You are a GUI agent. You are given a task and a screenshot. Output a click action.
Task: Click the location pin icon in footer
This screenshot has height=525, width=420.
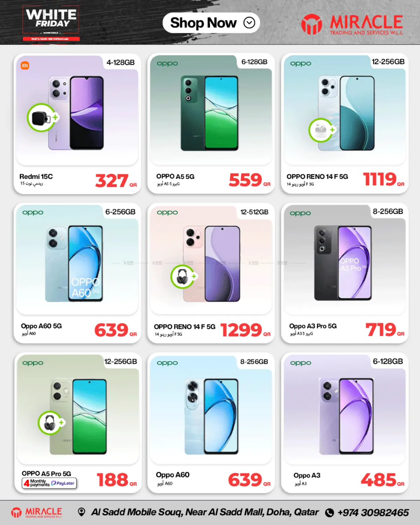click(x=82, y=512)
